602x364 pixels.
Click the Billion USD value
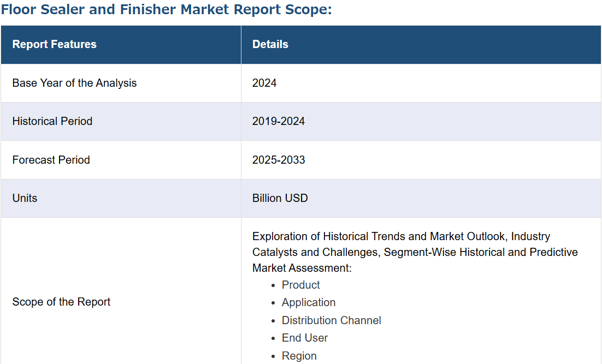point(280,198)
